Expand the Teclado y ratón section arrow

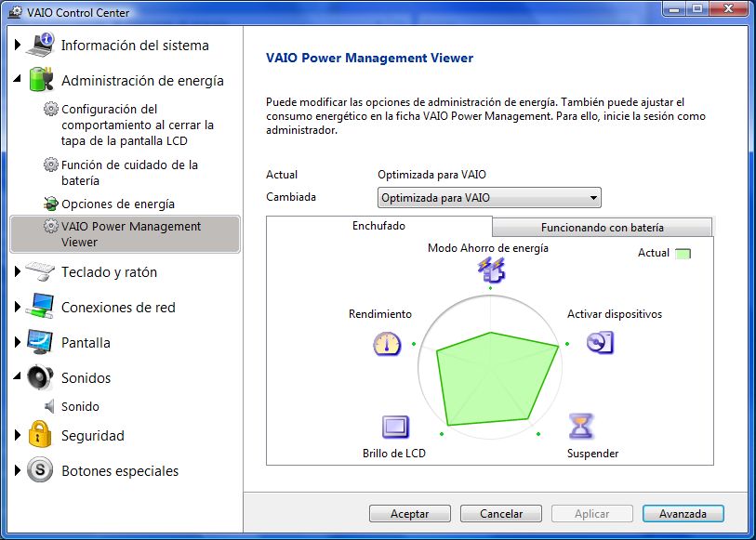pyautogui.click(x=18, y=271)
